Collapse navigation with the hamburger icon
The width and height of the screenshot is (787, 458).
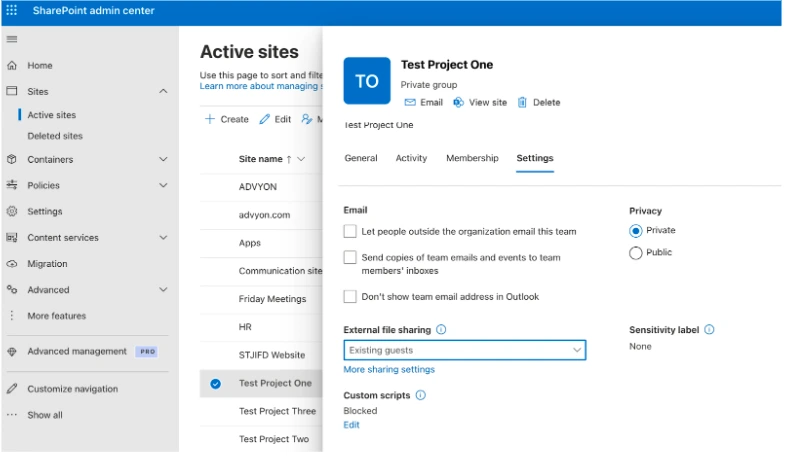(12, 39)
